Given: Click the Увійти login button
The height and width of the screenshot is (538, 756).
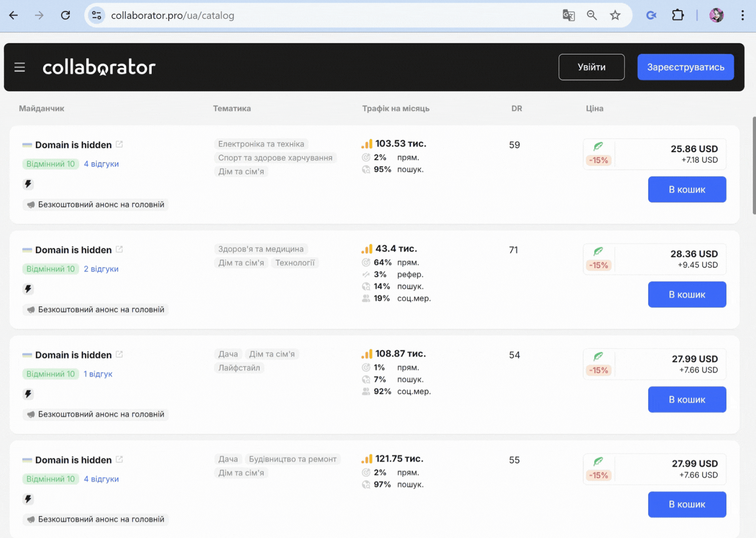Looking at the screenshot, I should 591,67.
